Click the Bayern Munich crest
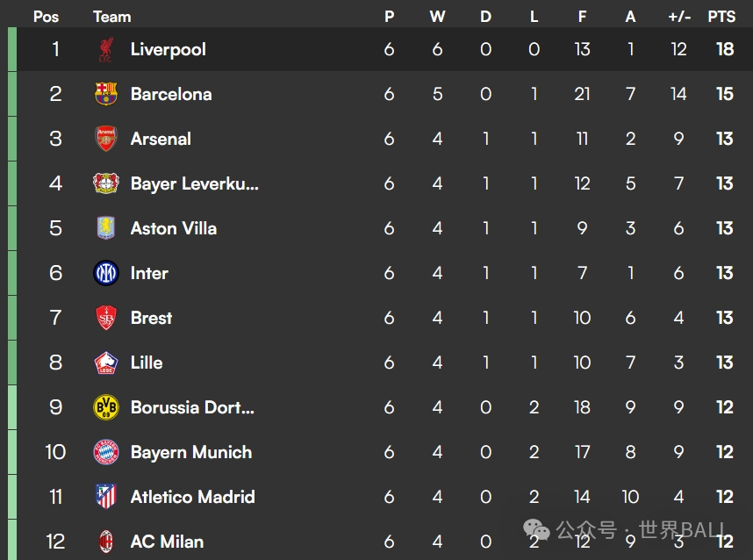753x560 pixels. coord(106,452)
